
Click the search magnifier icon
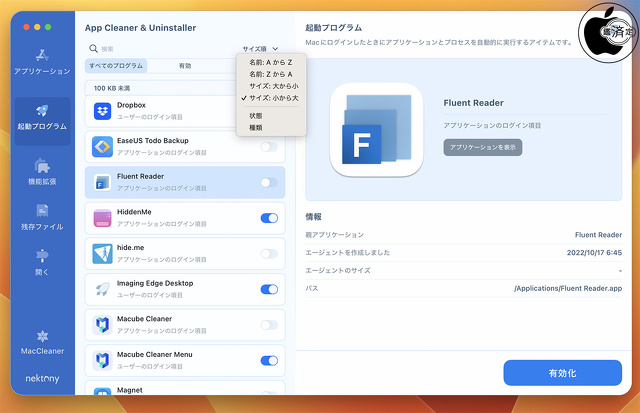[x=93, y=49]
